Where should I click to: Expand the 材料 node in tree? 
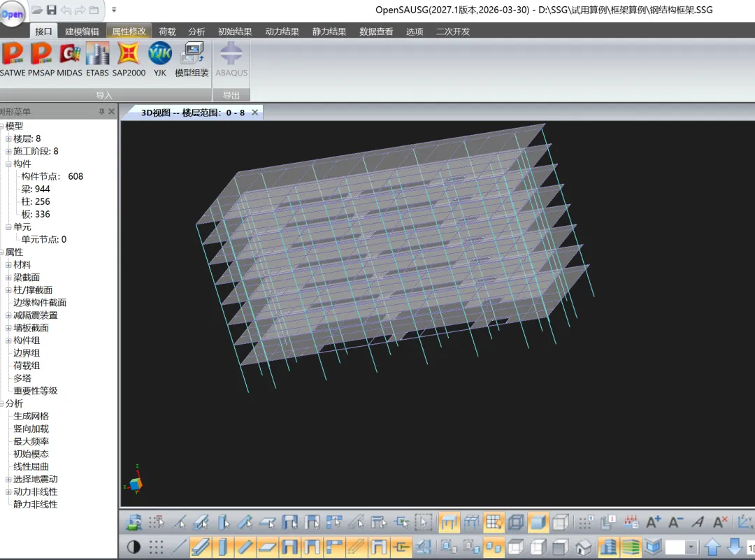[x=8, y=265]
